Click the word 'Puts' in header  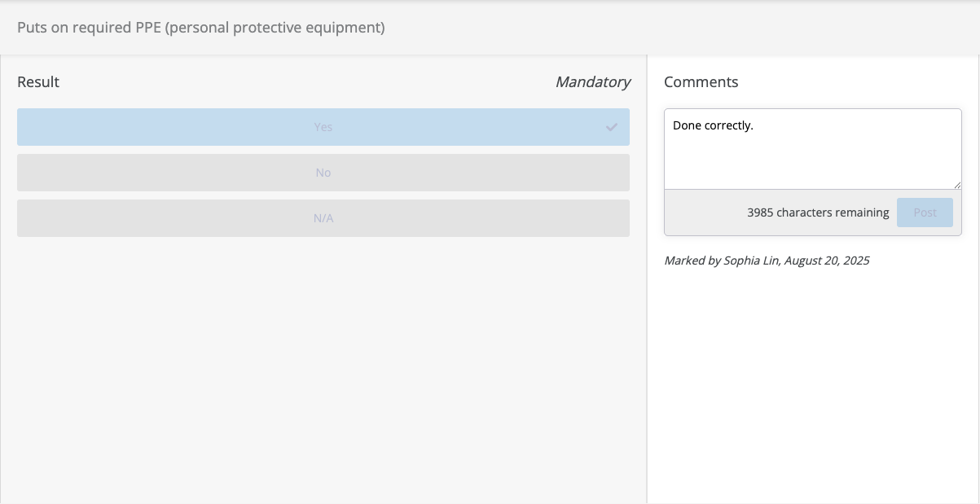[31, 28]
